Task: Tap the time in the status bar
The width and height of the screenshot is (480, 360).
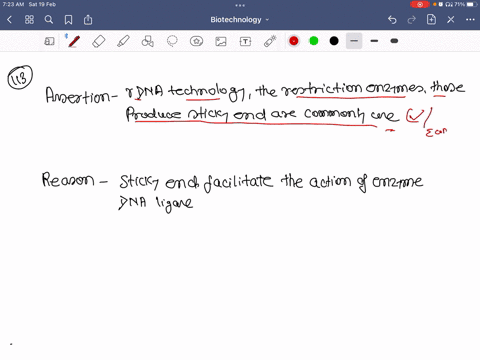Action: click(x=13, y=4)
